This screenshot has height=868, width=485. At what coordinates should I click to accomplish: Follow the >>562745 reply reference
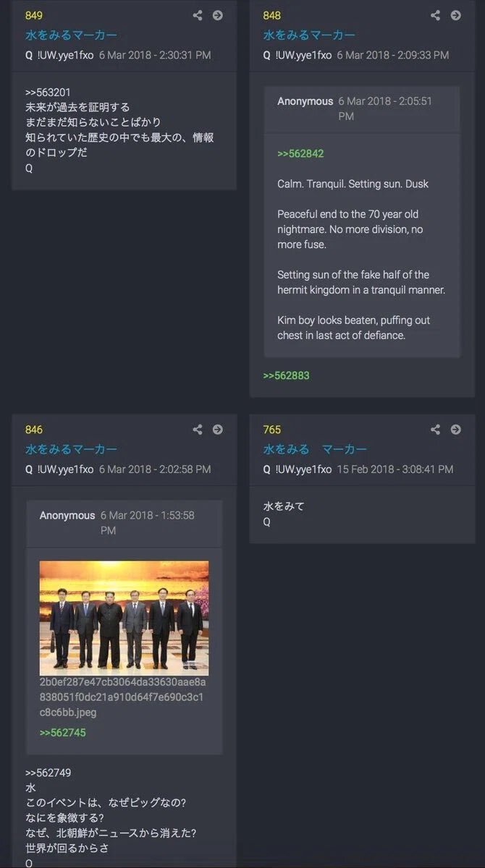63,733
